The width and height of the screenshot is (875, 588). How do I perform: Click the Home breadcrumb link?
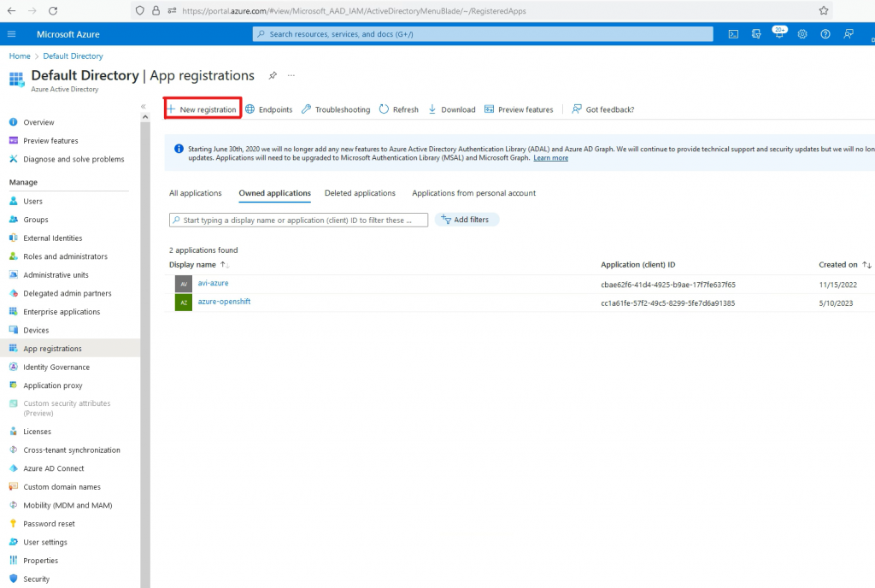pyautogui.click(x=20, y=56)
